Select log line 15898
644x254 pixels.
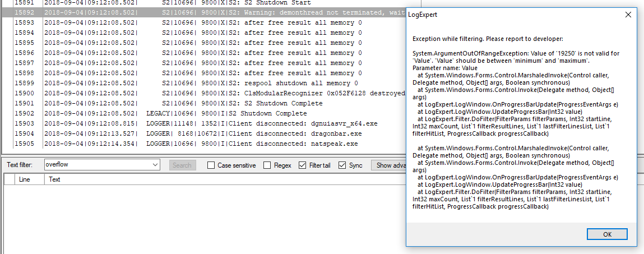(204, 73)
